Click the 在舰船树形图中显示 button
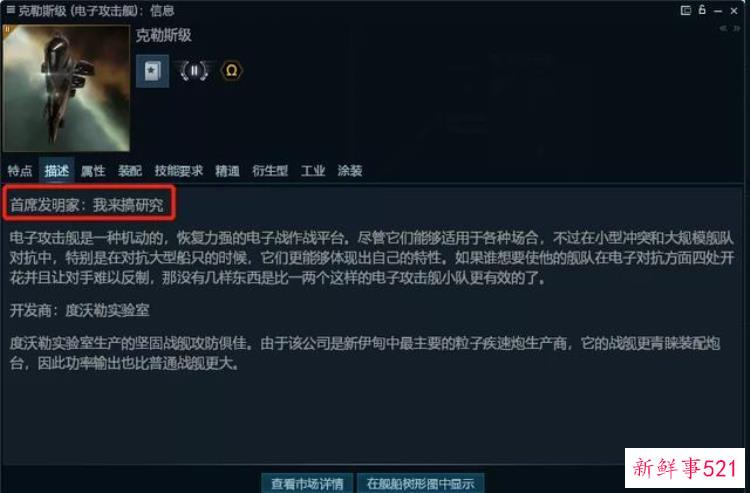Image resolution: width=750 pixels, height=493 pixels. coord(421,483)
